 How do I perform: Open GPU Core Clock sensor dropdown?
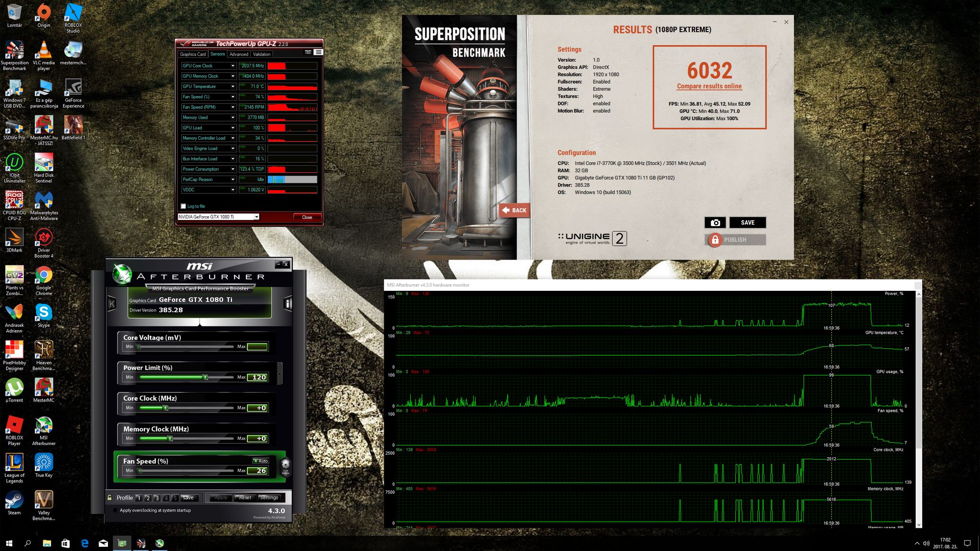233,66
